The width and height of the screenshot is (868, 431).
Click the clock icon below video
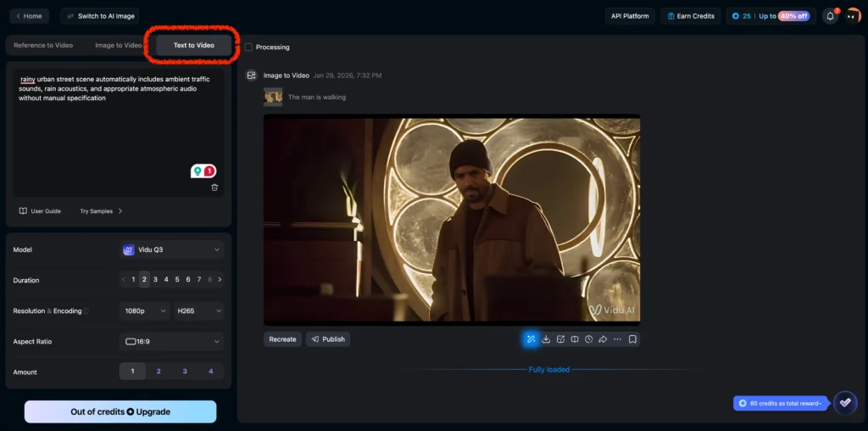click(589, 339)
